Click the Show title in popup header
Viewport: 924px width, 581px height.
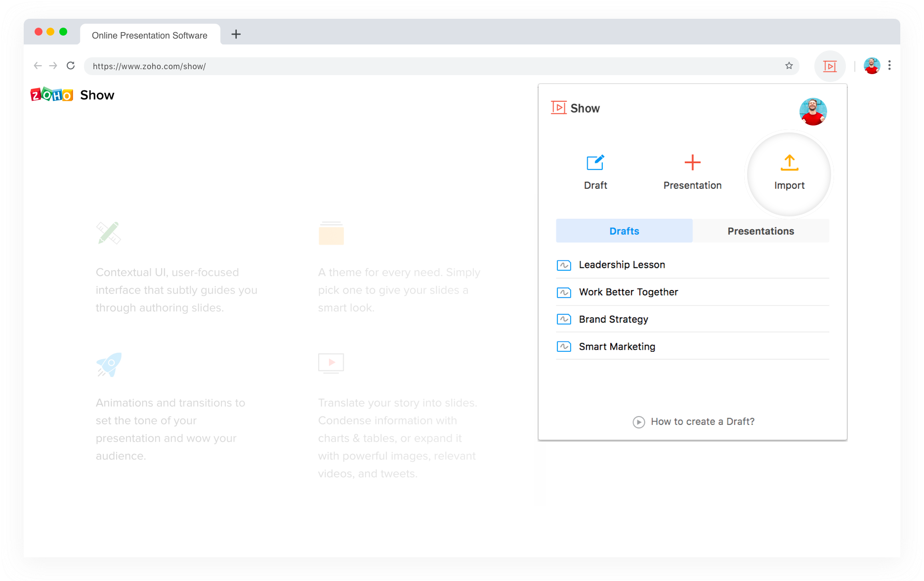[x=585, y=108]
